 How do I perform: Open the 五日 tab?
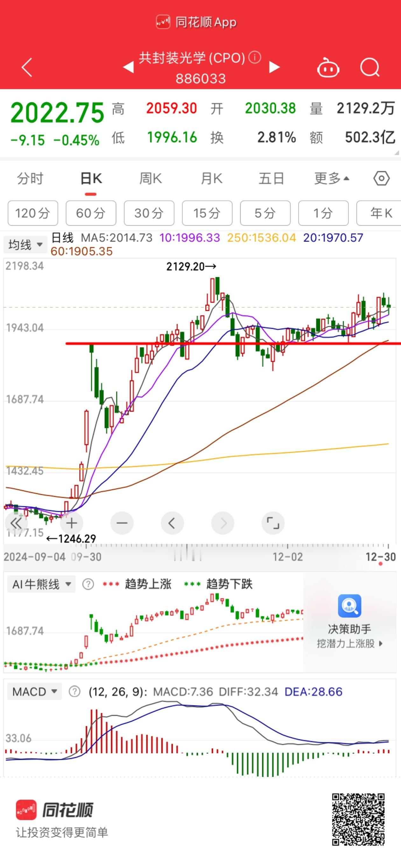click(x=271, y=178)
